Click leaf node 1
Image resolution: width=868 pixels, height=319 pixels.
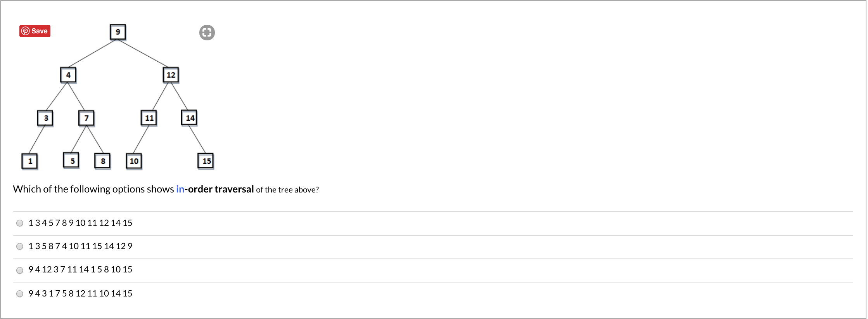tap(30, 161)
